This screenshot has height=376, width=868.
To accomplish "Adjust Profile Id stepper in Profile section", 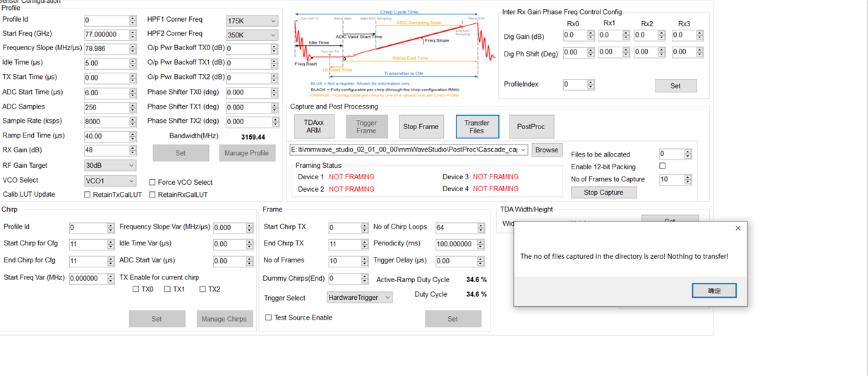I will coord(133,20).
